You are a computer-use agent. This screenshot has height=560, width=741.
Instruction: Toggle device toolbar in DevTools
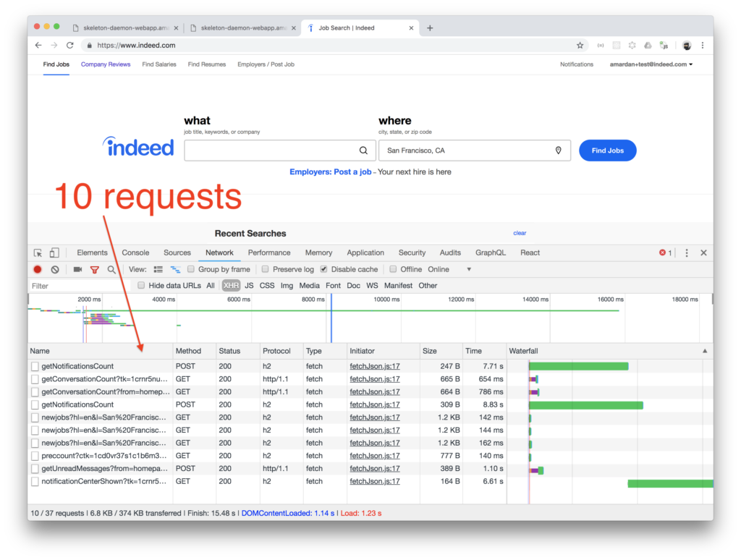[x=54, y=253]
